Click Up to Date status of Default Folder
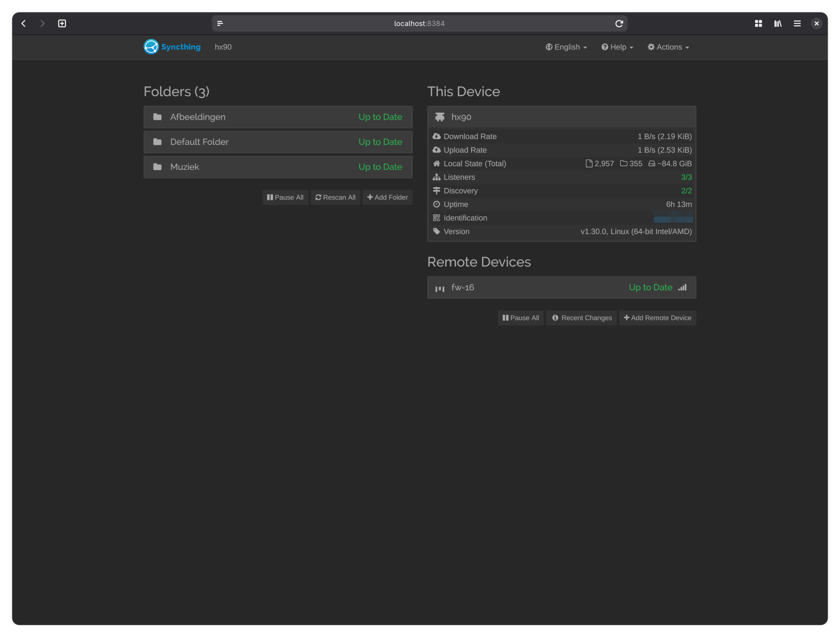 [x=380, y=142]
